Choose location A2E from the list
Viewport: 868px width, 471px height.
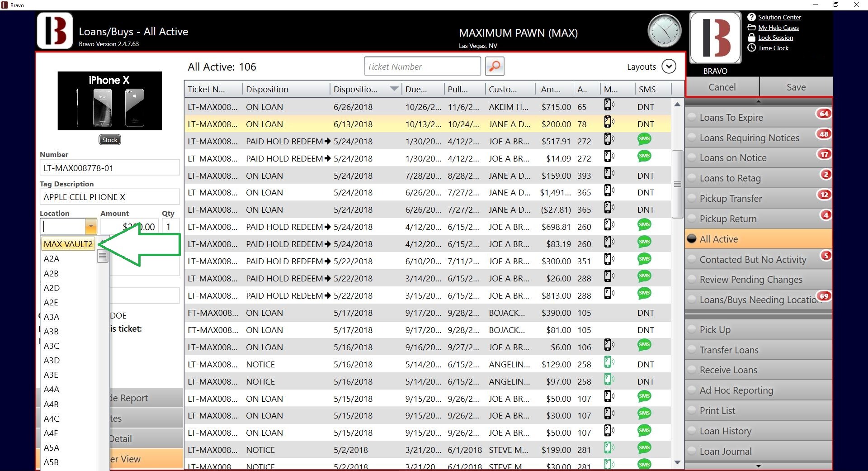pos(51,302)
